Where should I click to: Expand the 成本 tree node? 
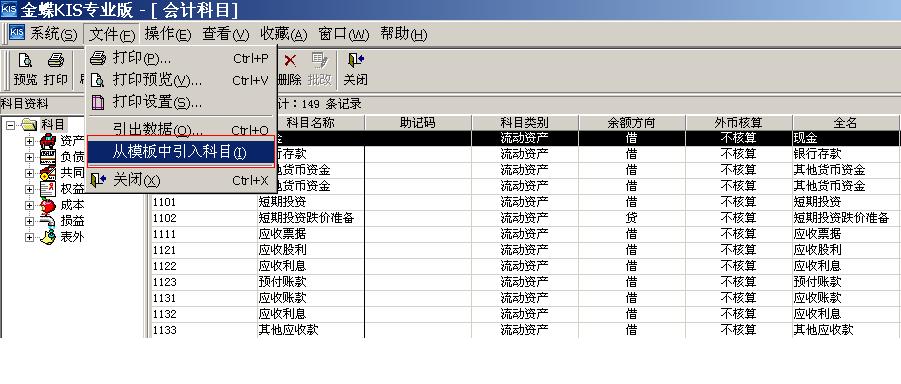(29, 206)
